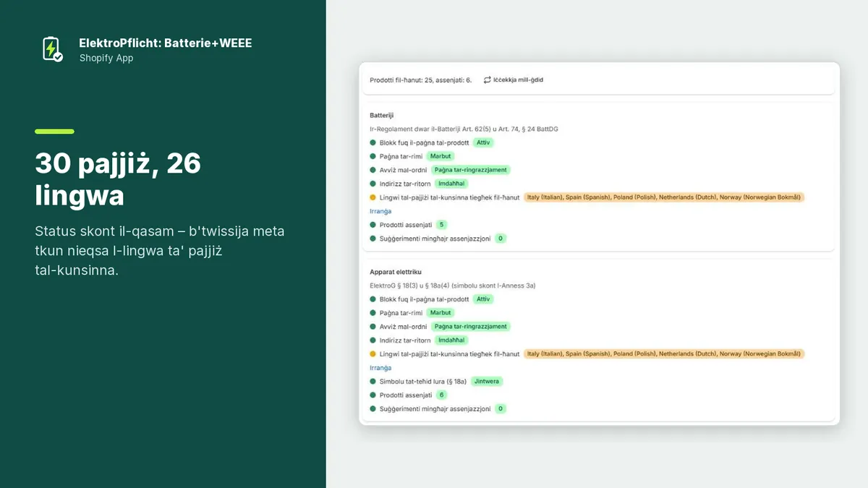Click the text Prodotti fil-ħanut: 25, assenjati: 6.

click(420, 80)
